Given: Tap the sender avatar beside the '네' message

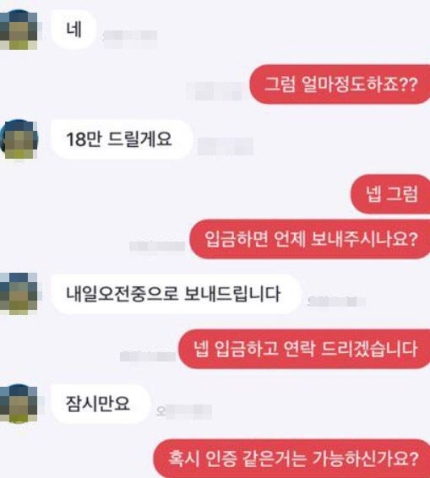Looking at the screenshot, I should pyautogui.click(x=18, y=30).
